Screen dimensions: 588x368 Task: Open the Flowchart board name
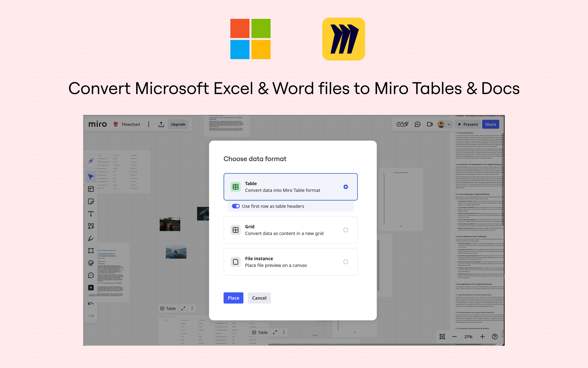(131, 124)
